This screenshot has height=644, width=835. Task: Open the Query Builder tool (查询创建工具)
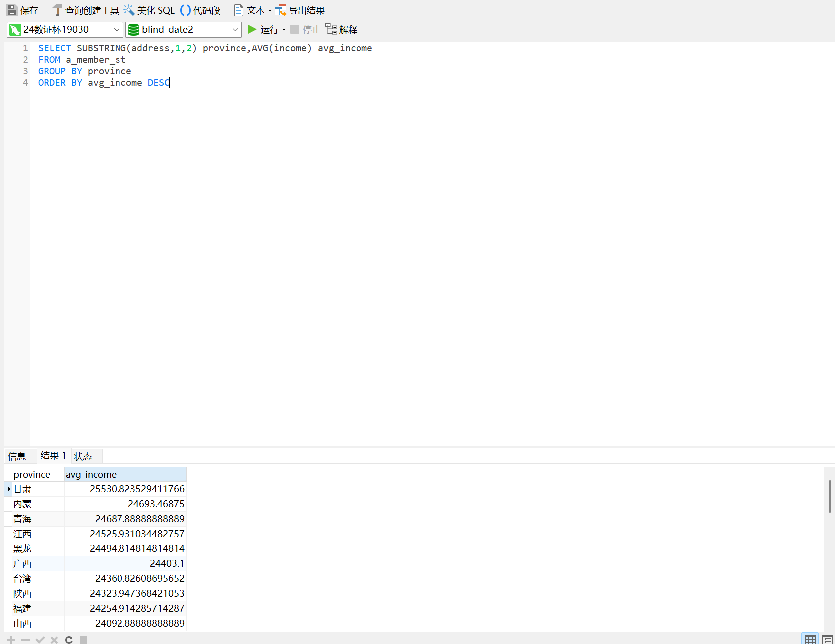click(86, 10)
